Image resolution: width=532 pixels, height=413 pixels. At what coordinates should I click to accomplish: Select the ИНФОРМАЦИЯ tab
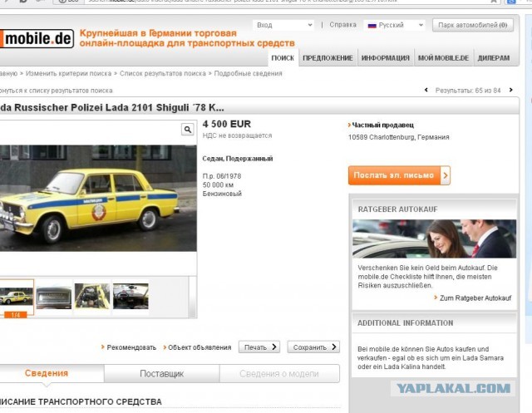tap(386, 58)
